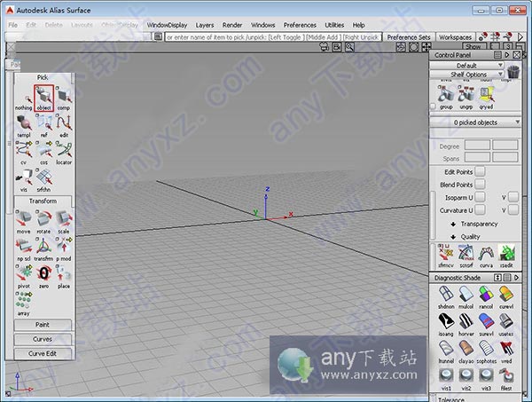Activate the Move transform tool
Image resolution: width=532 pixels, height=402 pixels.
[x=23, y=222]
